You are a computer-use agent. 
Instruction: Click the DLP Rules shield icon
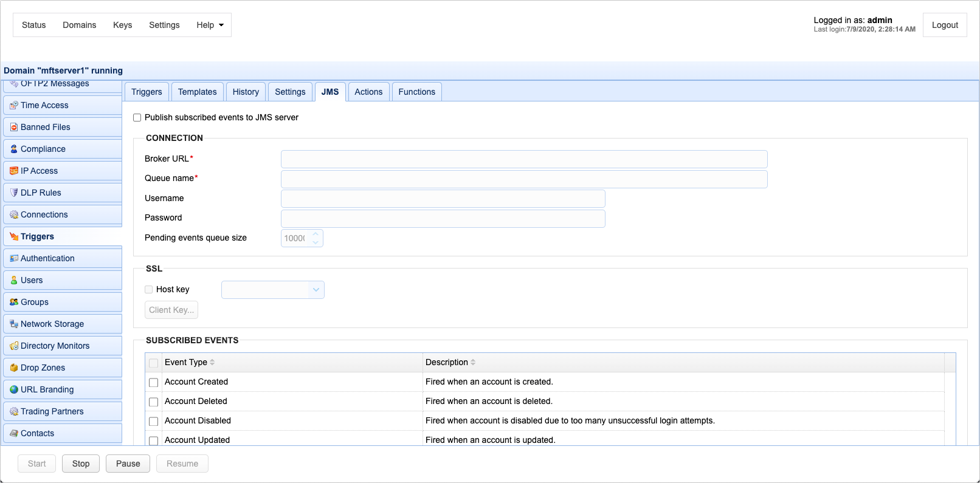pos(14,193)
